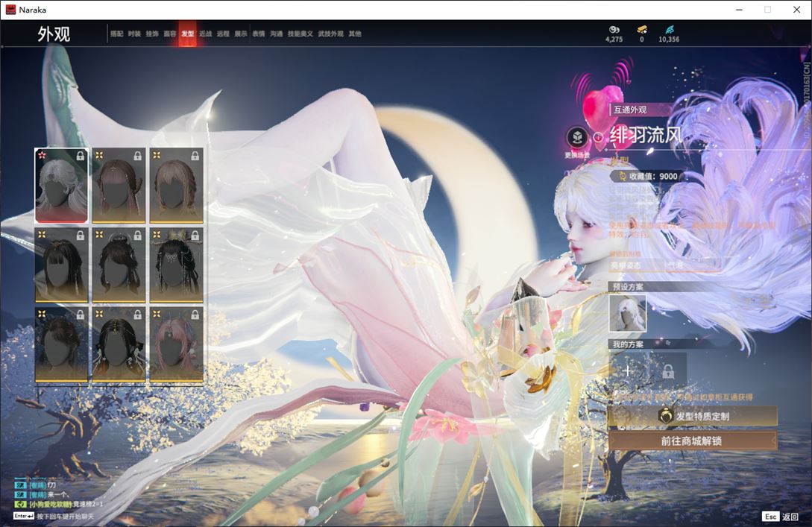Click the red info icon beside 绯羽流风

(x=598, y=137)
